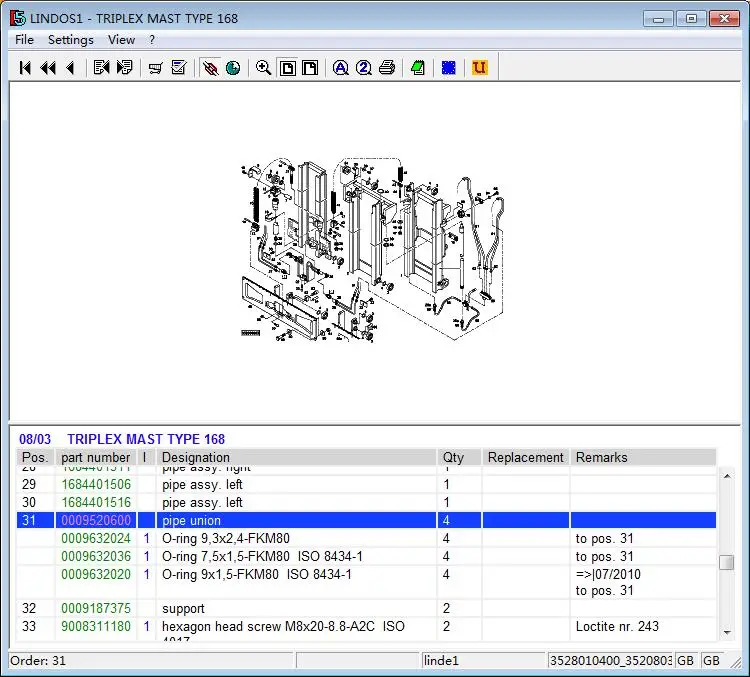
Task: Click '=>|07/2010' remark text
Action: pyautogui.click(x=608, y=574)
